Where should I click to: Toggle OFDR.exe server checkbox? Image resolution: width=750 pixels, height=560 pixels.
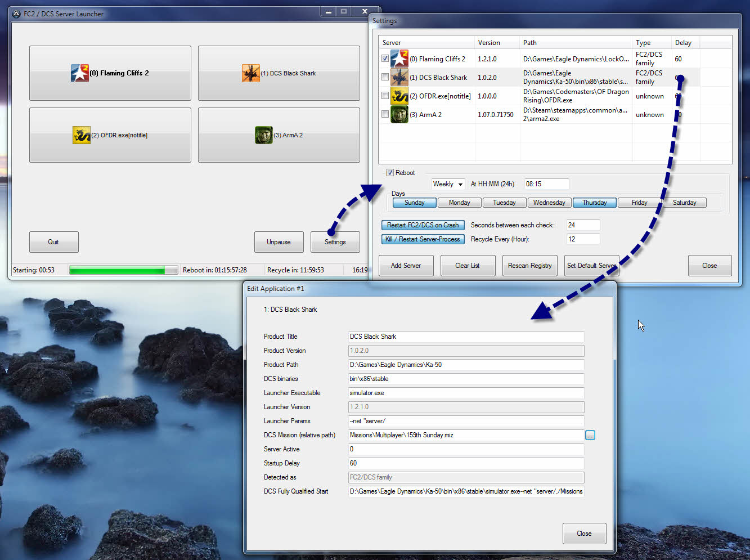pyautogui.click(x=385, y=96)
